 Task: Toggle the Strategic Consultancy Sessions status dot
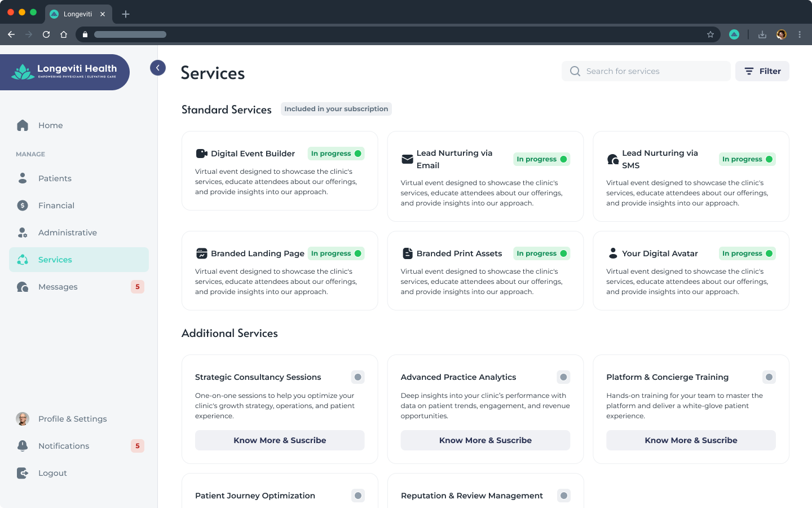(358, 377)
